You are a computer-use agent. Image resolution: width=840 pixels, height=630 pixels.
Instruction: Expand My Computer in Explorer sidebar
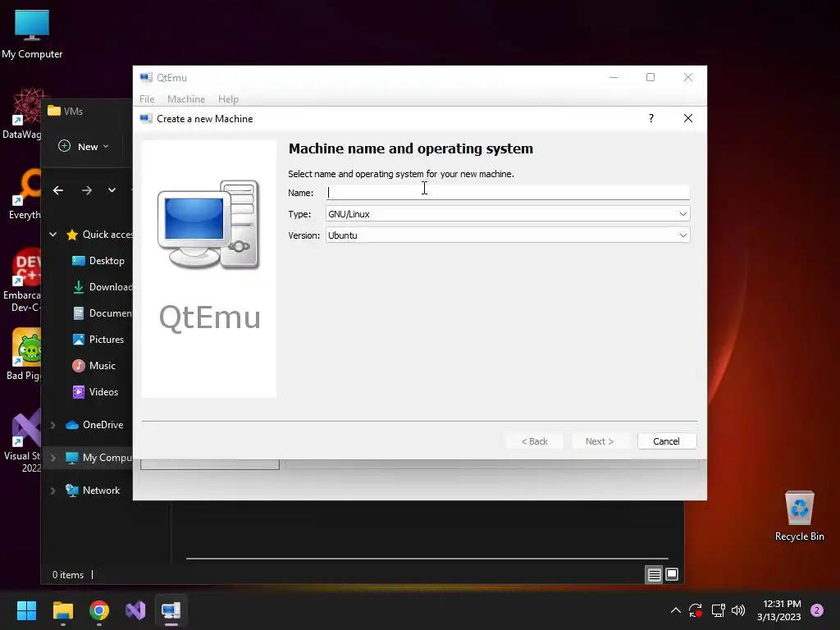[53, 458]
